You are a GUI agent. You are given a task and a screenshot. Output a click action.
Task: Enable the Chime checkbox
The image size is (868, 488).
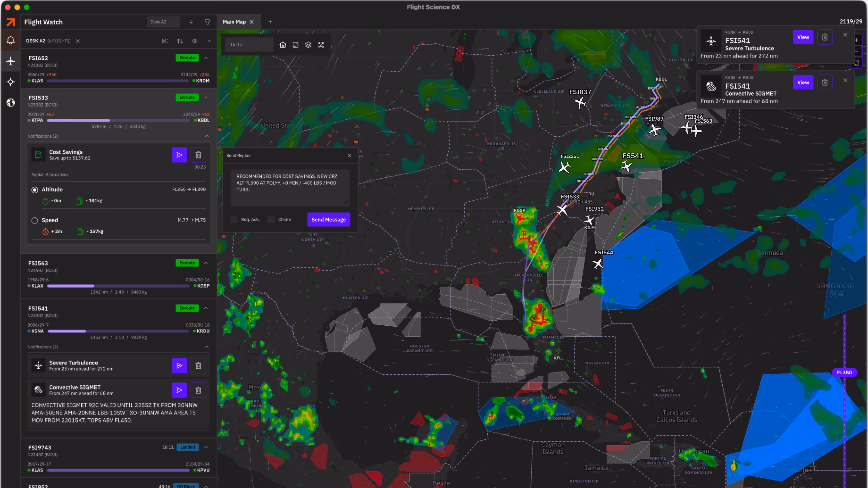click(271, 220)
